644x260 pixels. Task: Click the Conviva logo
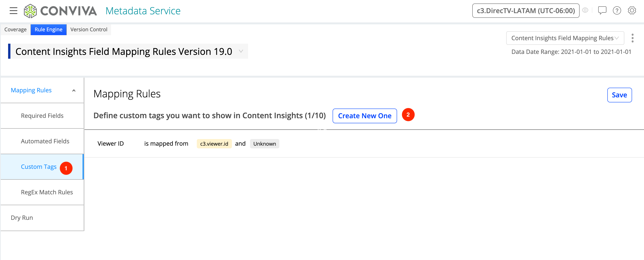[60, 11]
